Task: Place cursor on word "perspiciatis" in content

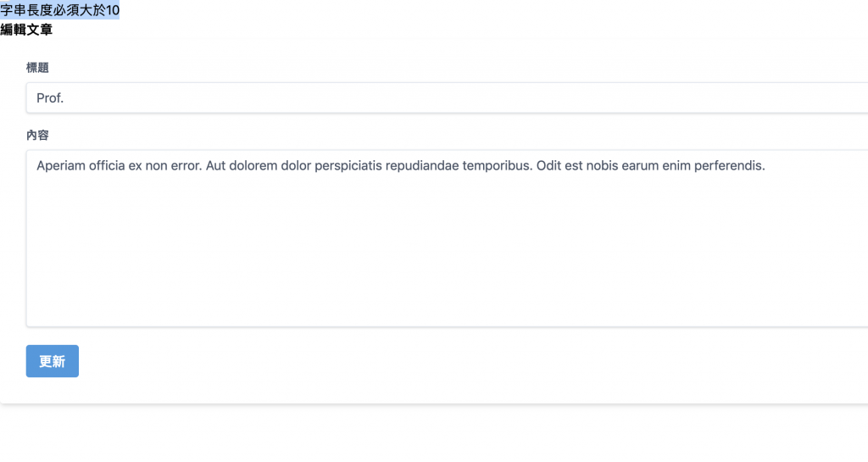Action: coord(348,165)
